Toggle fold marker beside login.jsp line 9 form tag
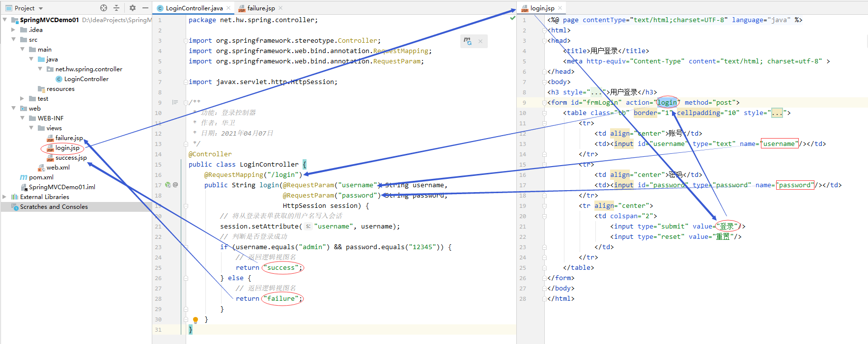868x344 pixels. coord(544,103)
